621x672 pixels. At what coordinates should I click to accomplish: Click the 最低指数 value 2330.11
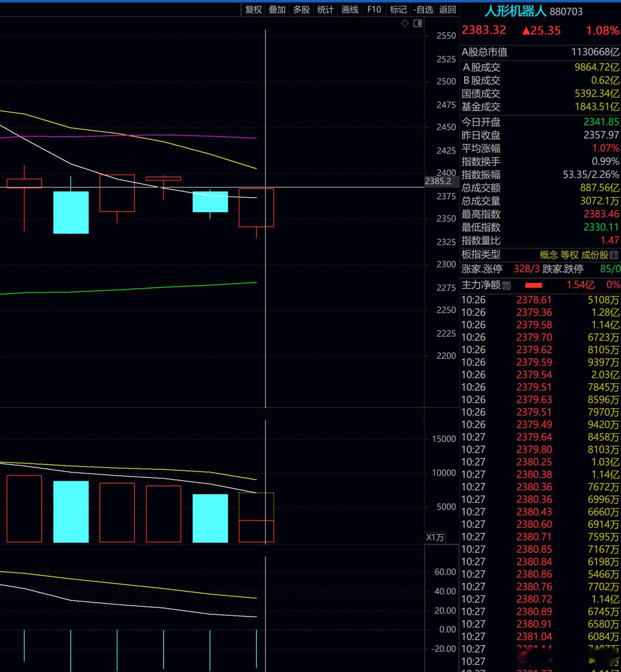(x=601, y=227)
